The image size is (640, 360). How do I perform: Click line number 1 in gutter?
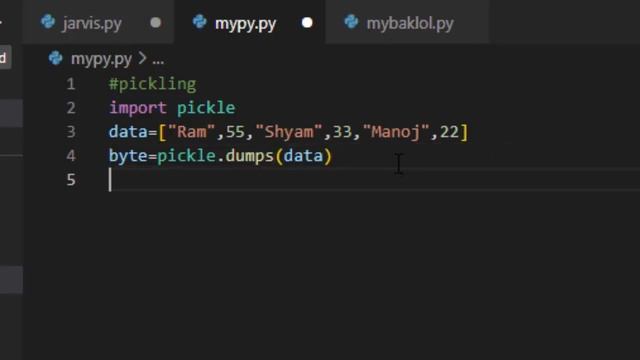click(x=71, y=84)
